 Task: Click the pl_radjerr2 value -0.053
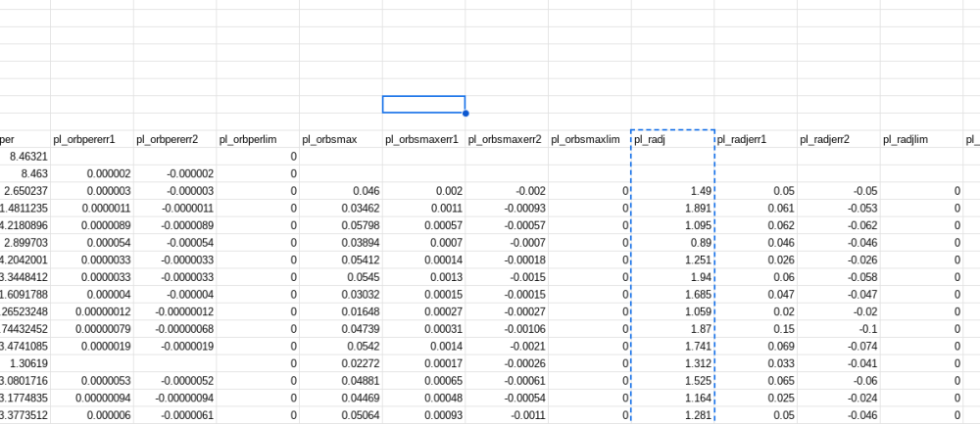point(839,209)
